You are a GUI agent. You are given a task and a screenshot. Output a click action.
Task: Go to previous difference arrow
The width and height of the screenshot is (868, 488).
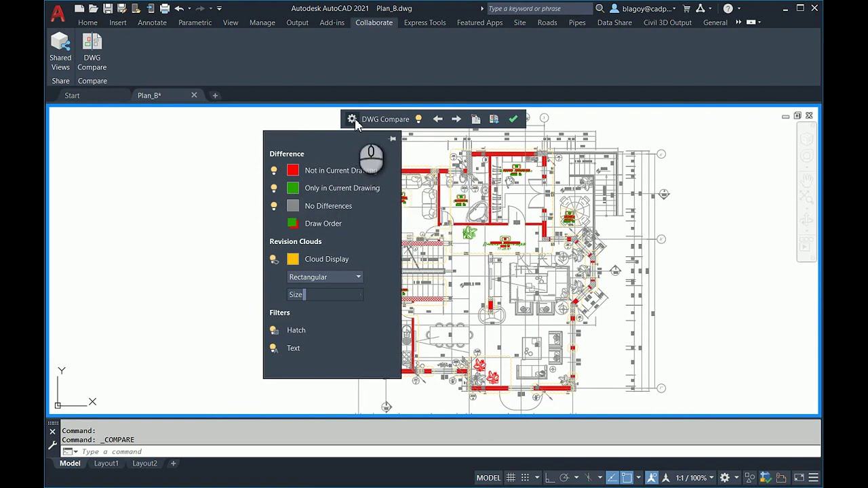point(438,119)
